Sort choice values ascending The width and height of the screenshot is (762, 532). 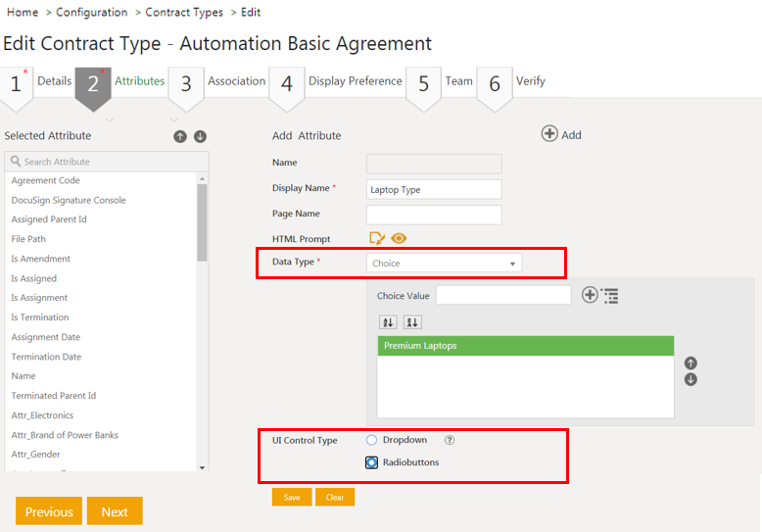388,322
